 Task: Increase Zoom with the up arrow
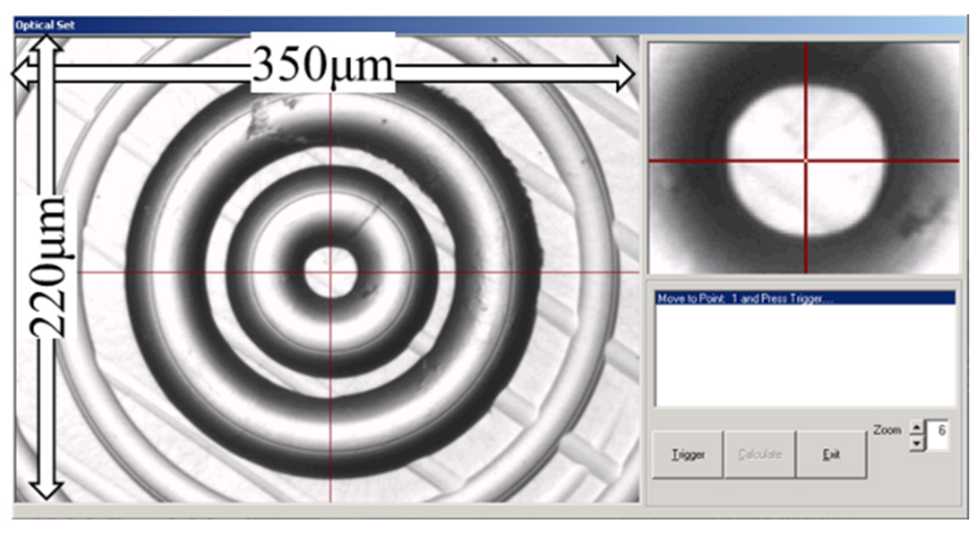(x=917, y=427)
